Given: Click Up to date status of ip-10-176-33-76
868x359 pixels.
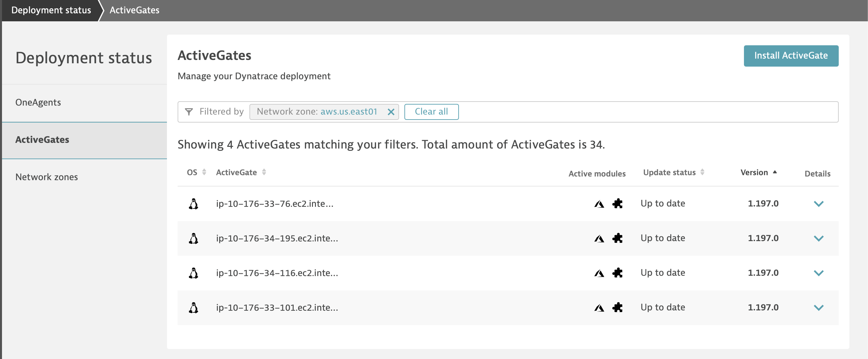Looking at the screenshot, I should point(662,203).
